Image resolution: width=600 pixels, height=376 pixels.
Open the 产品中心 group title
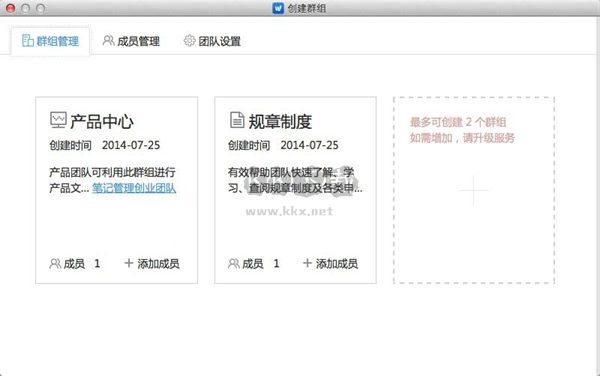click(x=102, y=122)
